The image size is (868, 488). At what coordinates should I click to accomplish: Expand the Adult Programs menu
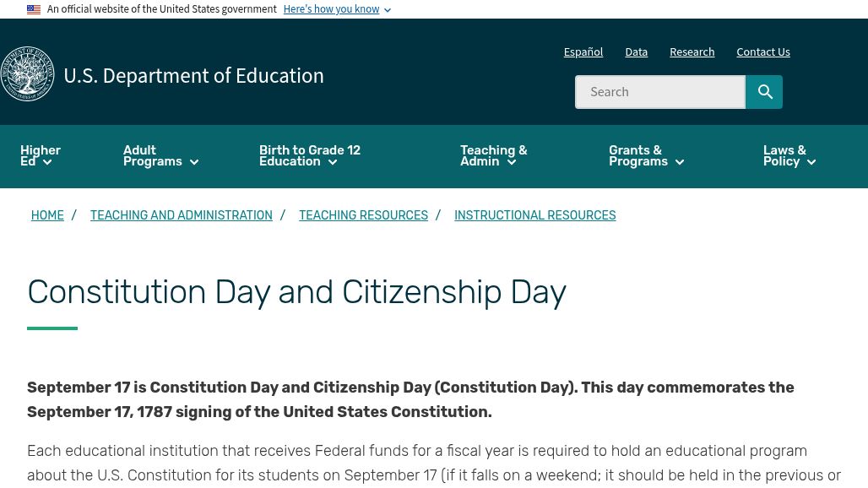pyautogui.click(x=160, y=156)
